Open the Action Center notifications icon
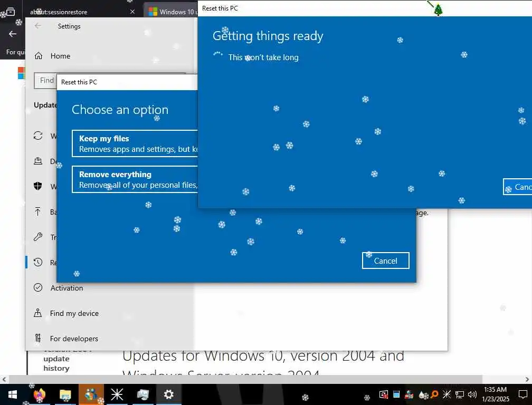The width and height of the screenshot is (532, 405). 523,394
